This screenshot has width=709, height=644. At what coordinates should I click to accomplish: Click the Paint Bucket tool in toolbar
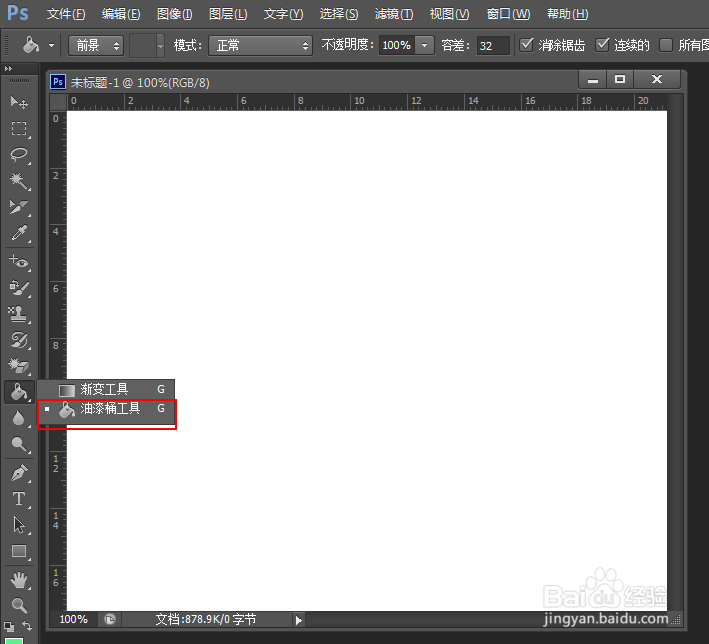coord(19,392)
